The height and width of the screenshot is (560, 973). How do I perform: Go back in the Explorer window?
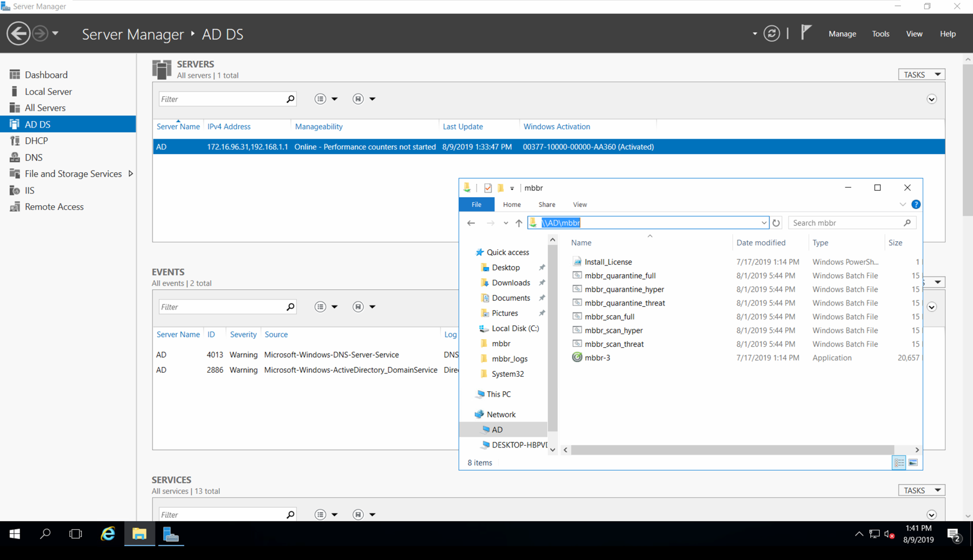[471, 223]
